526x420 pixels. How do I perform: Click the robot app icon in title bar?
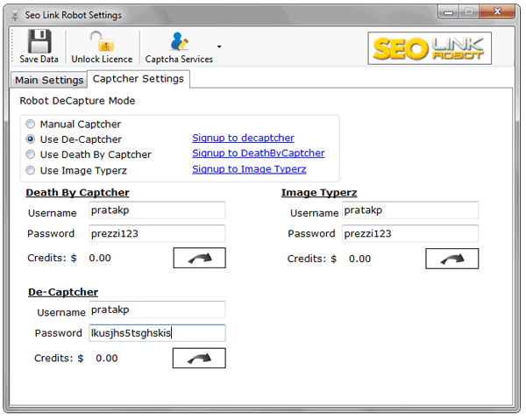coord(15,15)
